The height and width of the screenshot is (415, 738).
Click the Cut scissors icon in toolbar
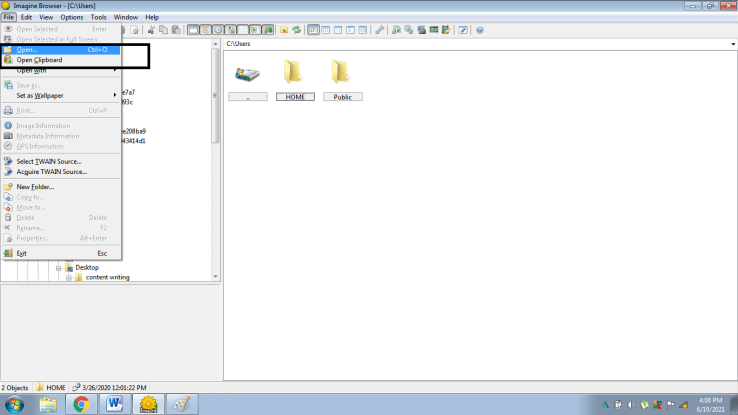(x=151, y=30)
